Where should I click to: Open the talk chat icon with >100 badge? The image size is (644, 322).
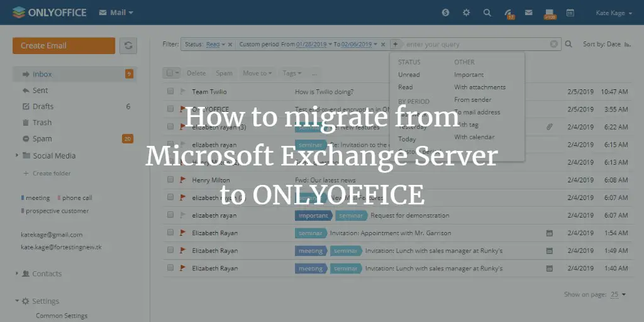(550, 14)
